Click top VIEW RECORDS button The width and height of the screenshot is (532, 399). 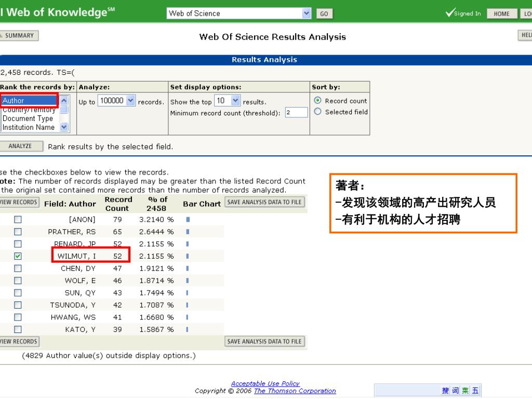click(19, 202)
